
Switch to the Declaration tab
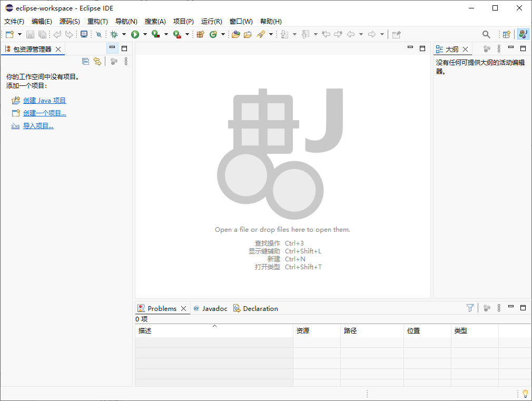[x=255, y=308]
